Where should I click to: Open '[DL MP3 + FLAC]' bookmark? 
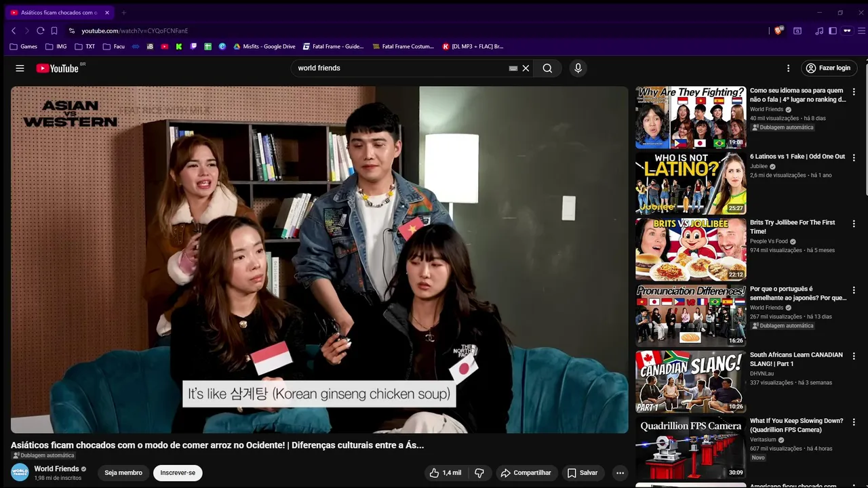click(x=473, y=47)
